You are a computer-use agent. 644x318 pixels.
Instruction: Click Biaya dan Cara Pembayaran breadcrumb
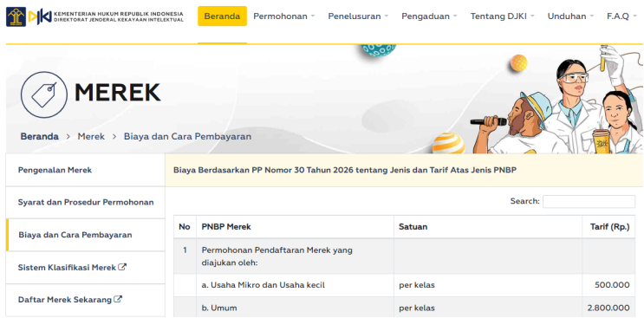click(188, 136)
